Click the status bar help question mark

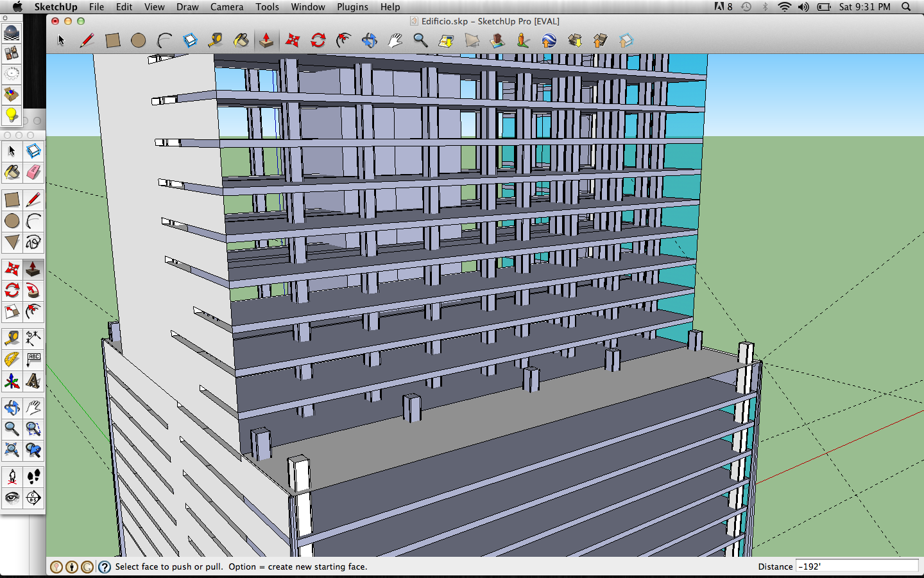(104, 566)
